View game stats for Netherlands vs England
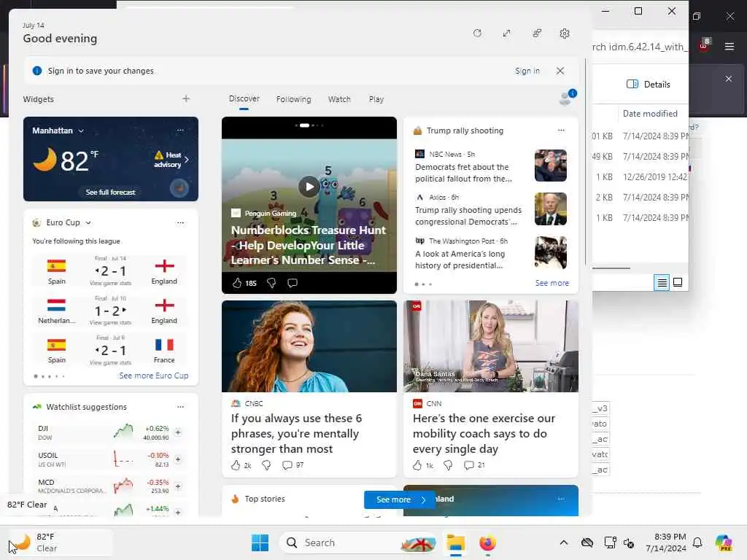The height and width of the screenshot is (560, 747). 110,323
